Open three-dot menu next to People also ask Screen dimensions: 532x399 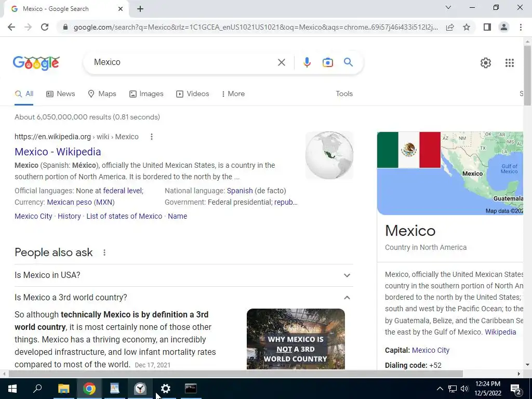[x=104, y=253]
